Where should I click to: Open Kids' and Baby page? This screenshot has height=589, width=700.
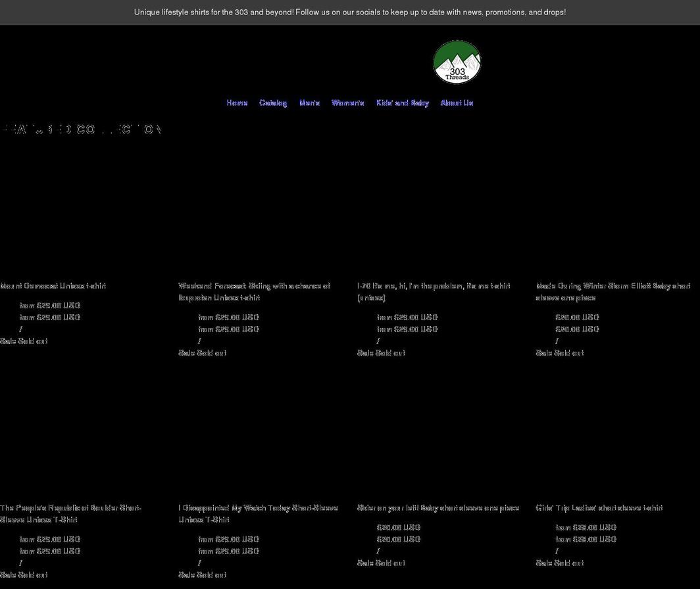(402, 103)
